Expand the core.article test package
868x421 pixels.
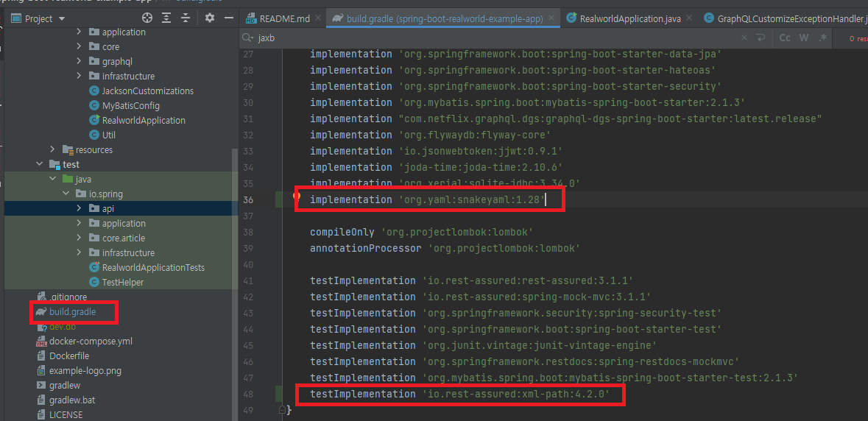79,238
